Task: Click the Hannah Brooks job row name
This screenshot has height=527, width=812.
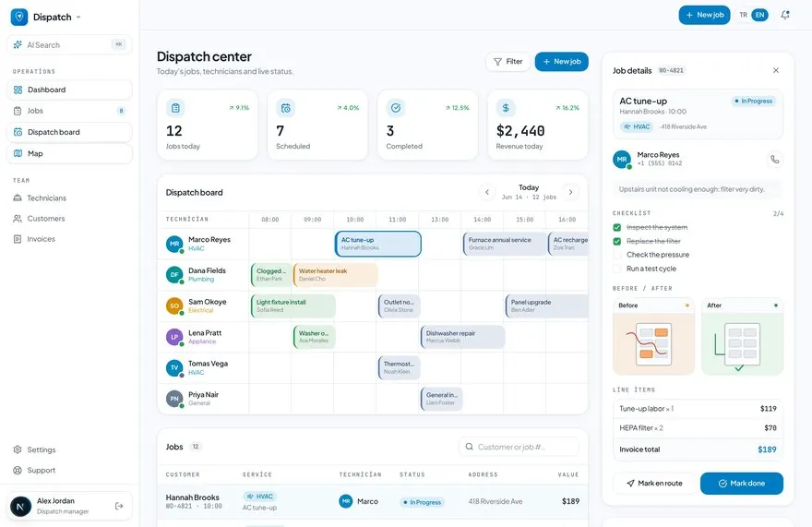Action: coord(192,497)
